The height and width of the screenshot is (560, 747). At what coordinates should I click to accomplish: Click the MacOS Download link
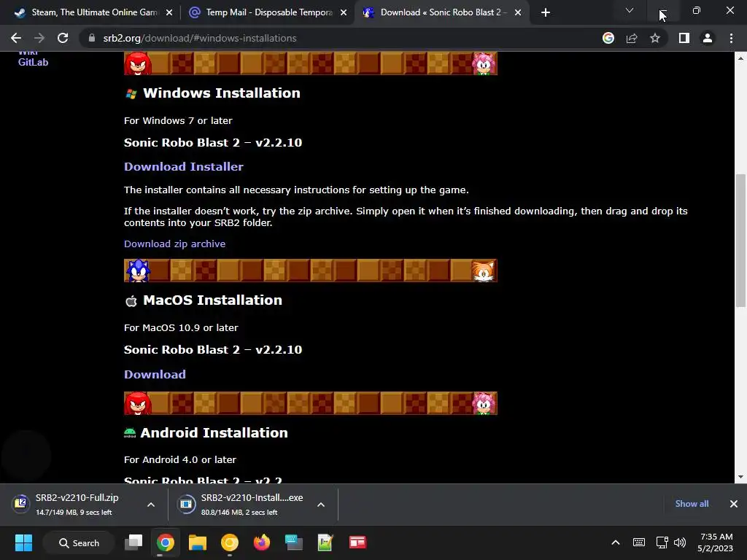(155, 374)
